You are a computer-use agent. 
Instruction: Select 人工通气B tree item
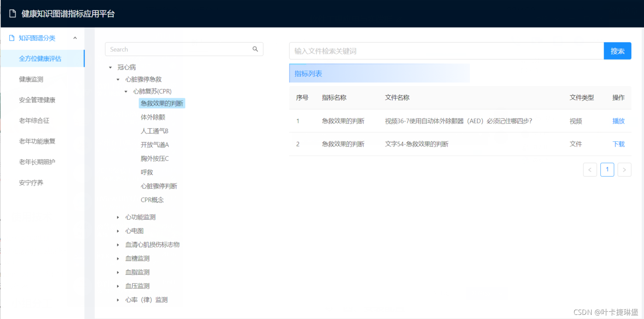(x=154, y=131)
